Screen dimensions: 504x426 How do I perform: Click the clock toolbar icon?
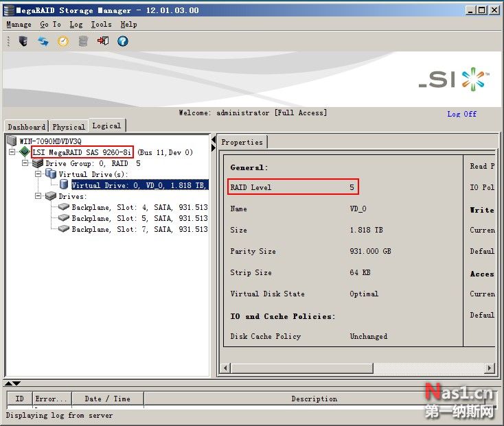click(x=63, y=41)
